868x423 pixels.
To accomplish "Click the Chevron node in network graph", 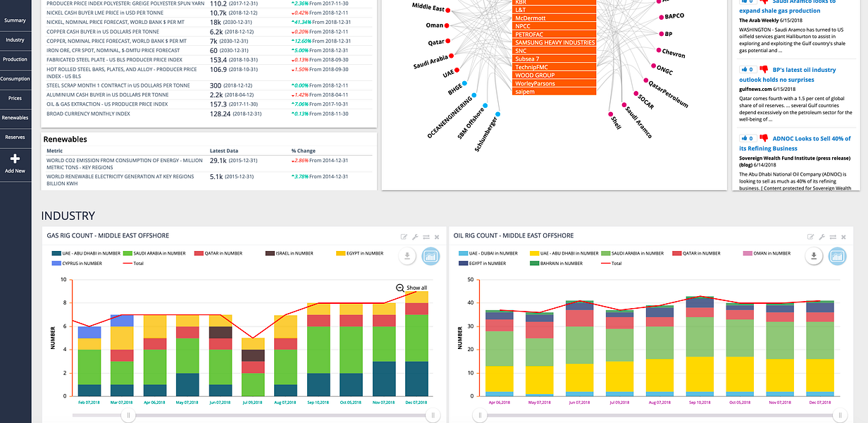I will click(657, 51).
